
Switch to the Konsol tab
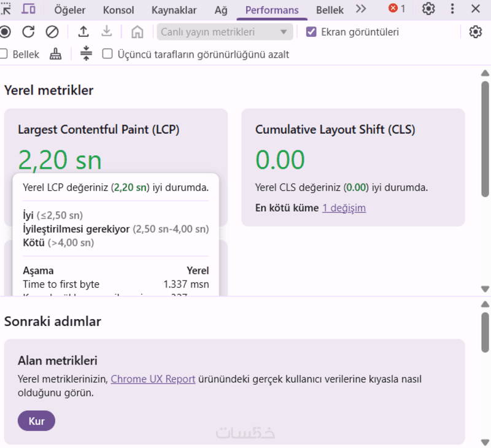[118, 10]
